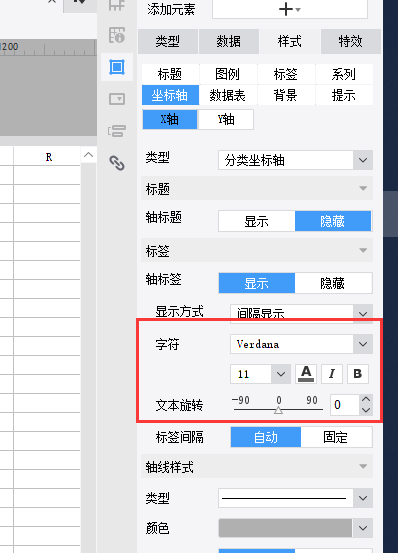Select the 提示 style section

click(344, 95)
